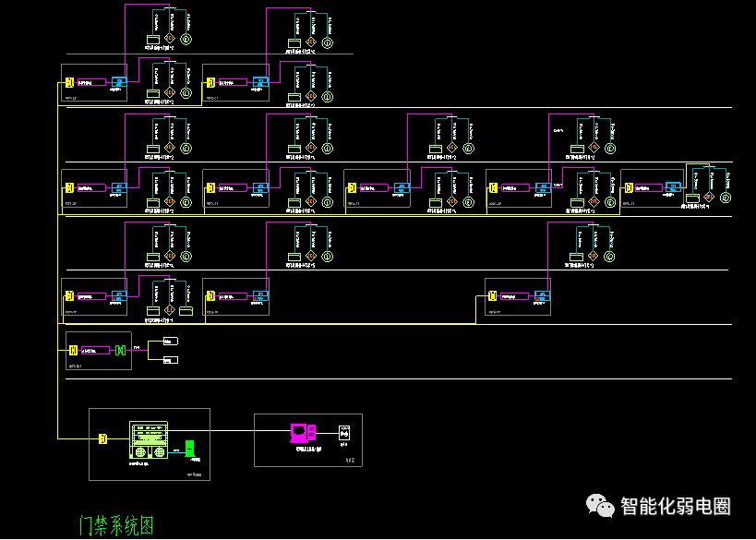Select the gray outline enclosing the equipment rack
Image resolution: width=756 pixels, height=540 pixels.
click(150, 445)
